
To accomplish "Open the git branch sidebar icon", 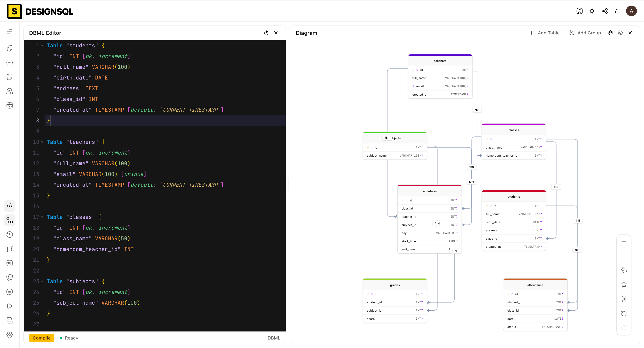I will 9,249.
